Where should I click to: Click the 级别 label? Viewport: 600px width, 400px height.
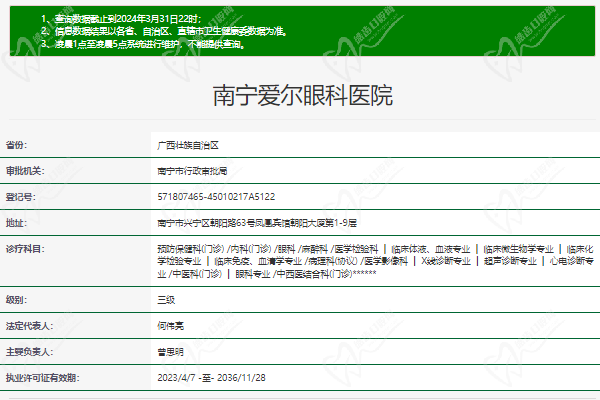(x=16, y=300)
